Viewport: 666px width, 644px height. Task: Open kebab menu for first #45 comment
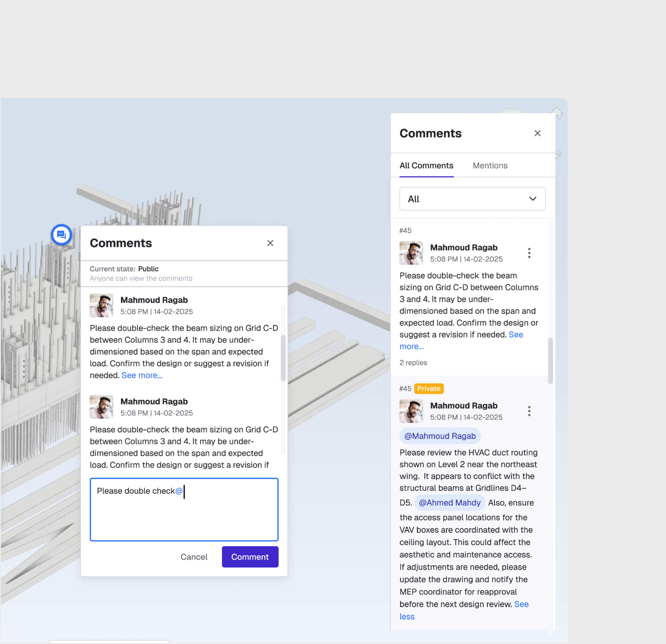[x=529, y=253]
